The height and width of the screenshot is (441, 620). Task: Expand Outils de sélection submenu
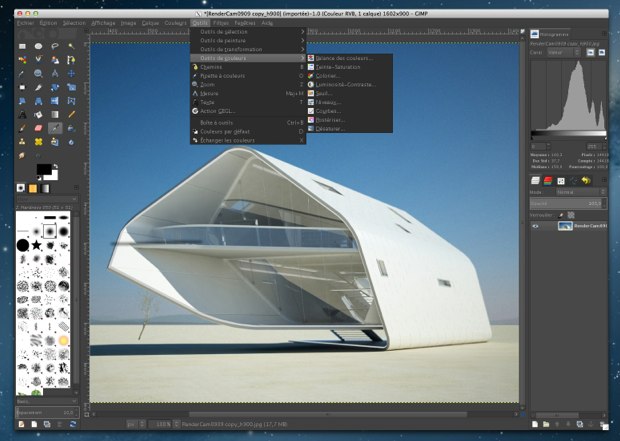click(x=248, y=32)
